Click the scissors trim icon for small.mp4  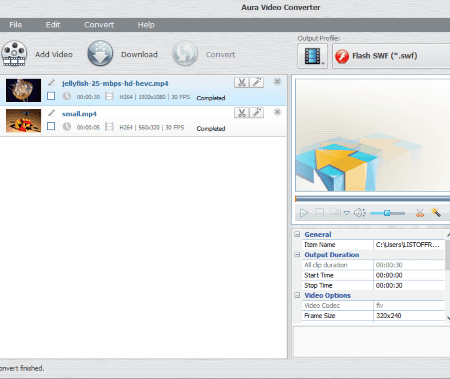click(242, 113)
